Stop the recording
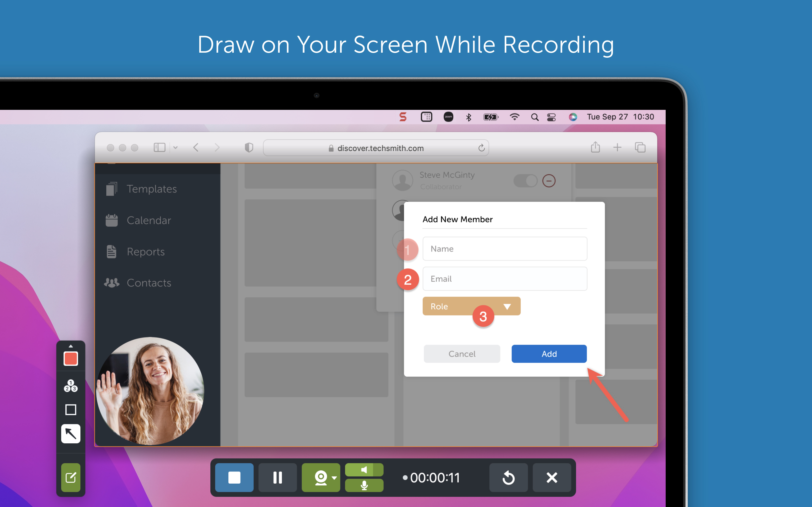 [x=234, y=477]
